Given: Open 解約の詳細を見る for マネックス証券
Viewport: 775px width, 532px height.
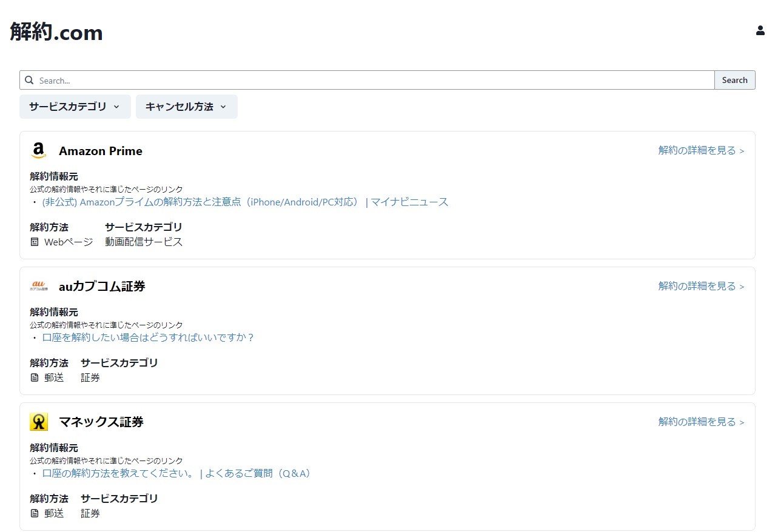Looking at the screenshot, I should 700,422.
